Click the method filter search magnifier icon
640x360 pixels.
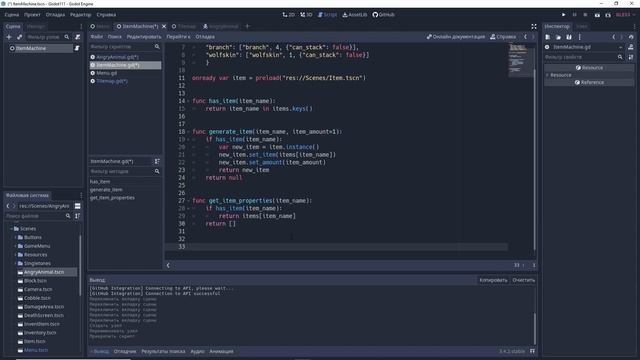157,171
